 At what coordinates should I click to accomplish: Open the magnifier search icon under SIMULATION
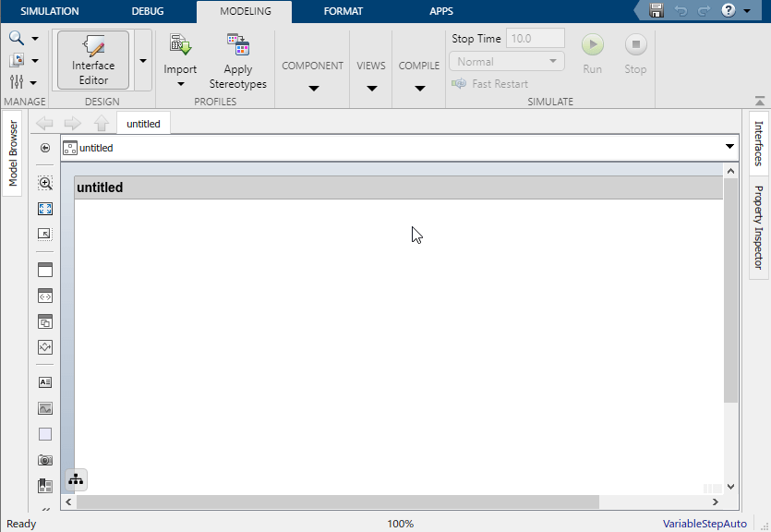[17, 38]
